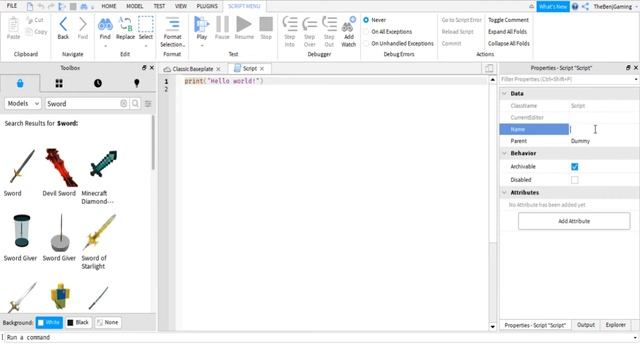
Task: Click Expand All Folds
Action: click(507, 31)
